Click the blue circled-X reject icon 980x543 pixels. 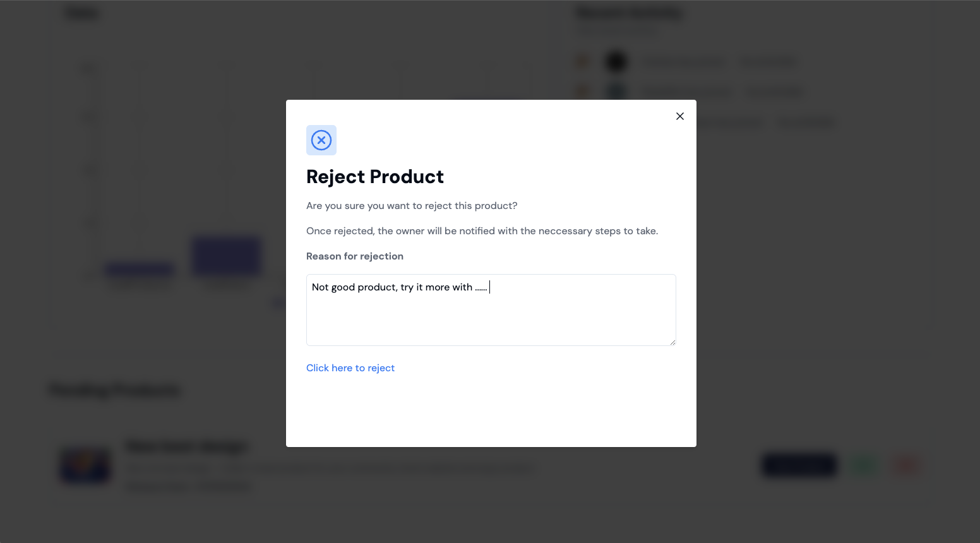click(321, 140)
